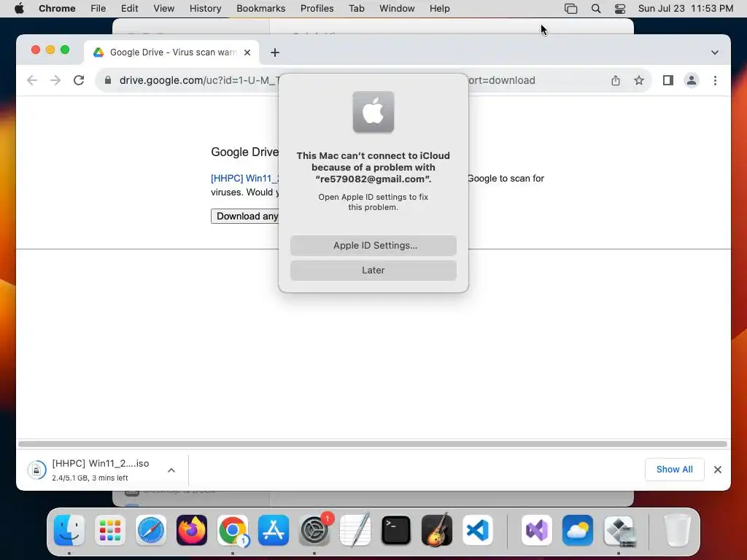The height and width of the screenshot is (560, 747).
Task: Open the Window menu
Action: click(397, 9)
